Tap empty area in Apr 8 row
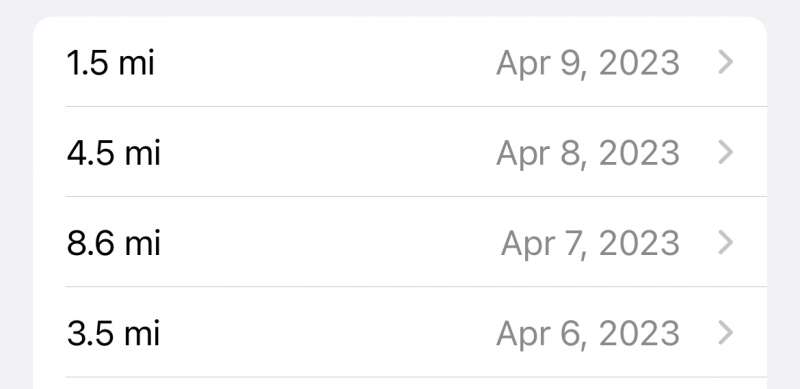 click(327, 152)
